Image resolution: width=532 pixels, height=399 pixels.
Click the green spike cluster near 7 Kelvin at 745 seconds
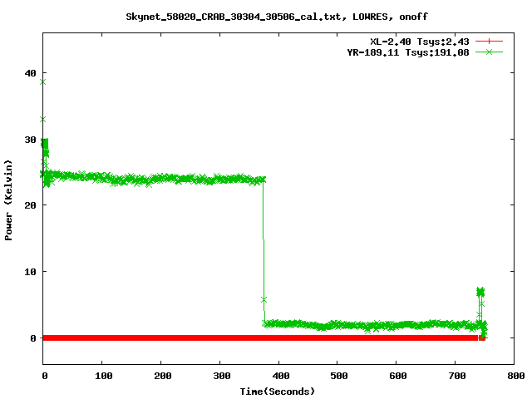(x=480, y=292)
